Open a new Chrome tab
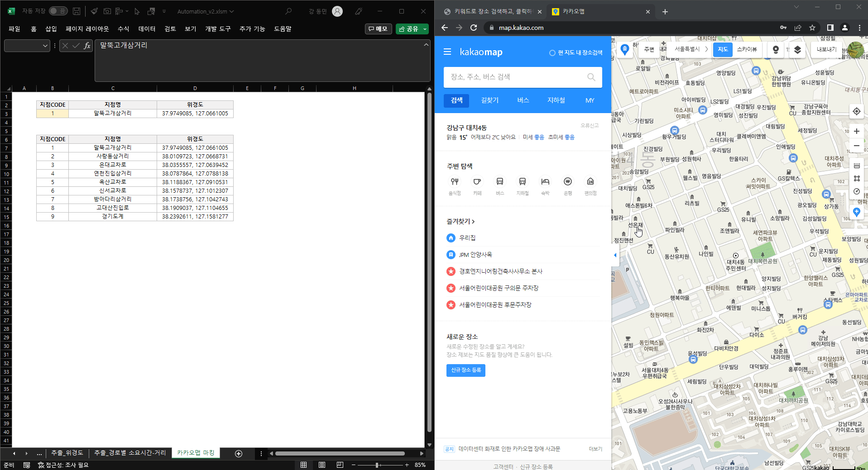Screen dimensions: 868x470 pyautogui.click(x=665, y=12)
